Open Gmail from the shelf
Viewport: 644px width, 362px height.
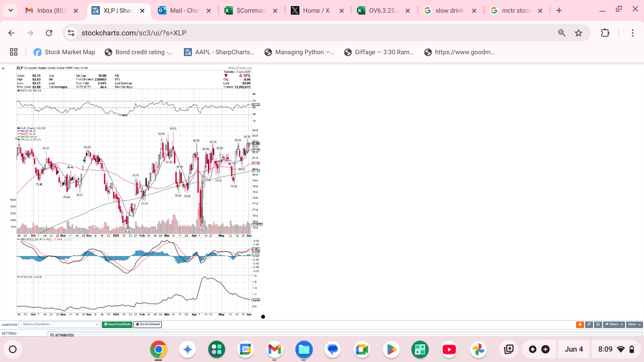(x=275, y=349)
